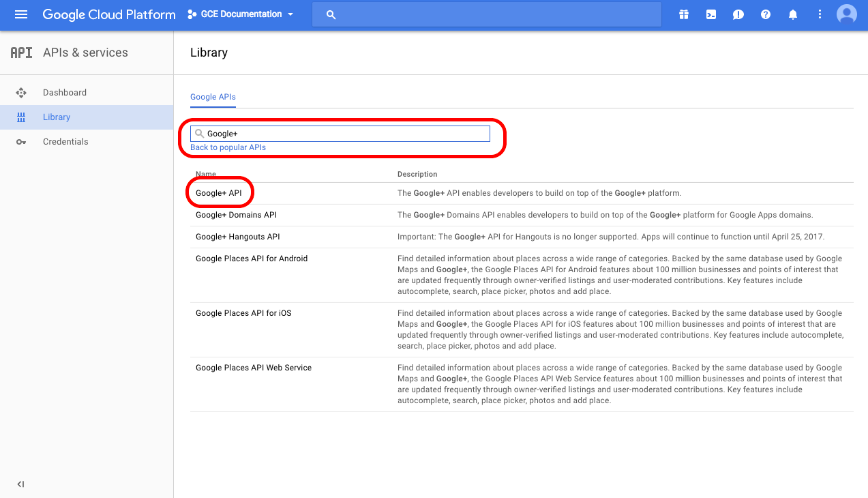Click the API logo icon

21,53
